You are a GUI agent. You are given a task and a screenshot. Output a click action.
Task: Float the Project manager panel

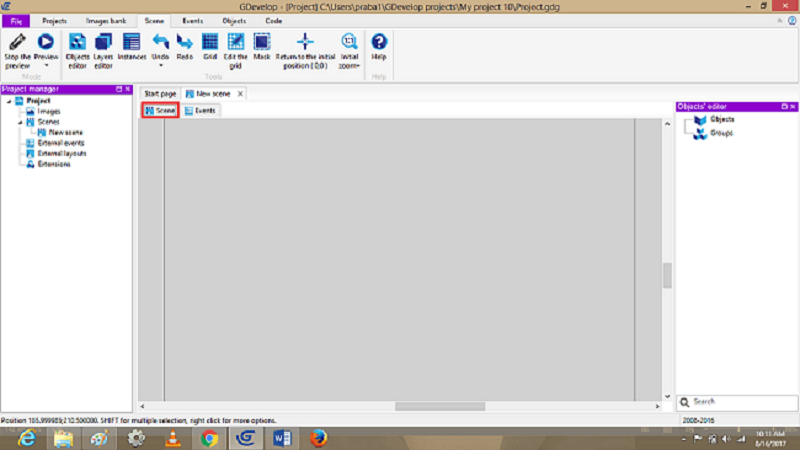(x=119, y=89)
